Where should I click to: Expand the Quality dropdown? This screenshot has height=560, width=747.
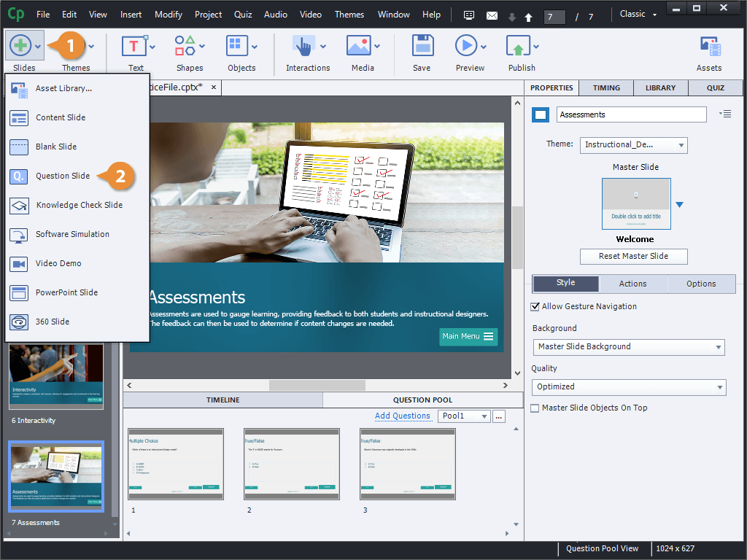click(628, 387)
